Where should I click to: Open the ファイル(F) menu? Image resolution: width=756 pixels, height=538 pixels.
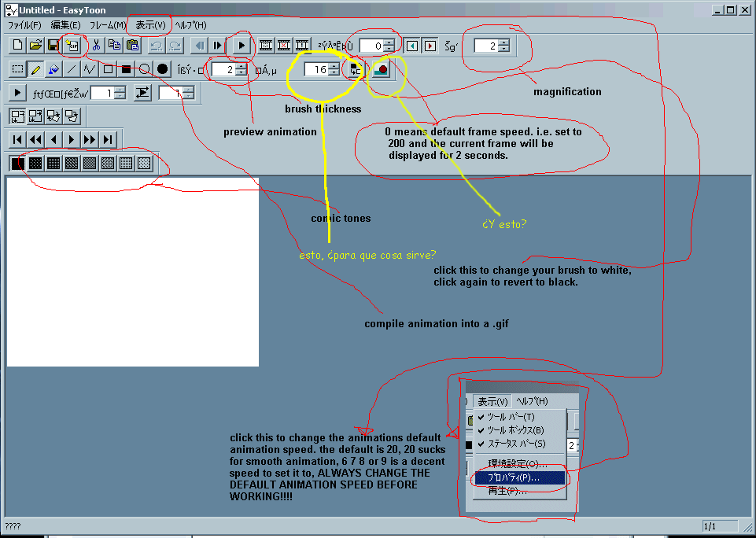pos(24,25)
